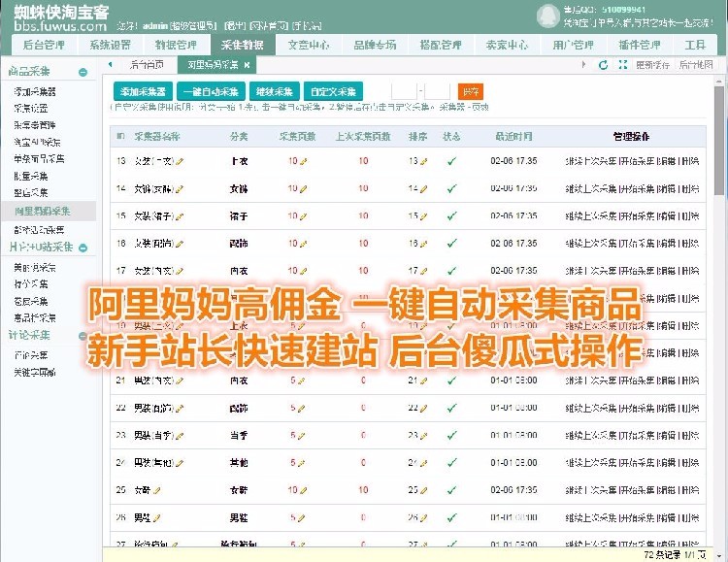The width and height of the screenshot is (728, 562).
Task: Toggle status checkmark for row 13
Action: tap(451, 161)
